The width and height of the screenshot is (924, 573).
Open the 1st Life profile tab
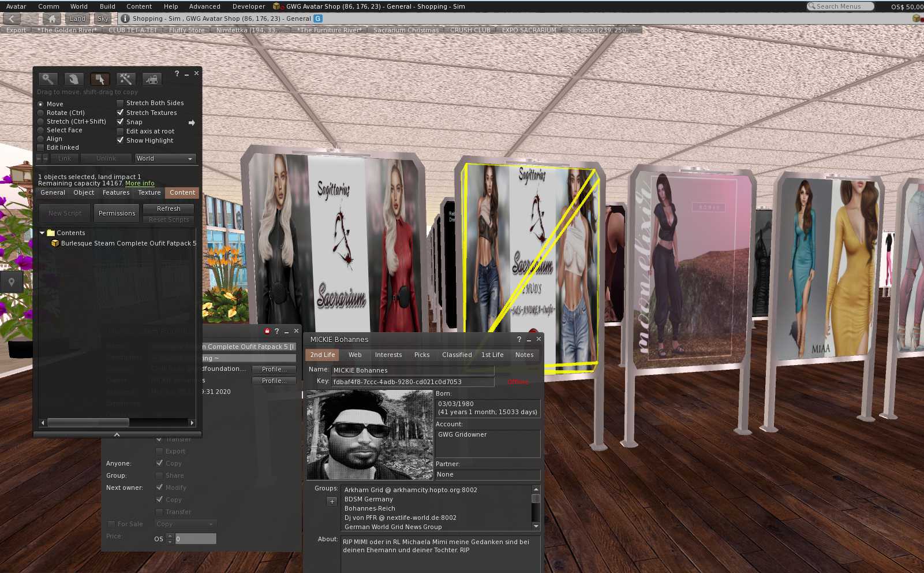click(x=492, y=355)
